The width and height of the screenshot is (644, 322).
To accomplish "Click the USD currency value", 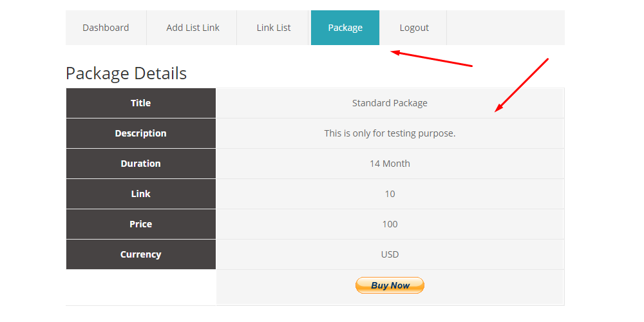I will pos(390,254).
